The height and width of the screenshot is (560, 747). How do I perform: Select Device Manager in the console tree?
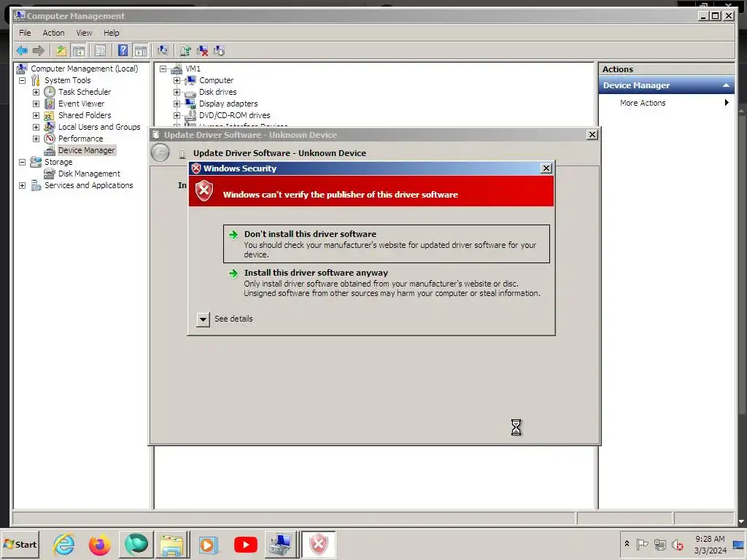click(x=86, y=150)
